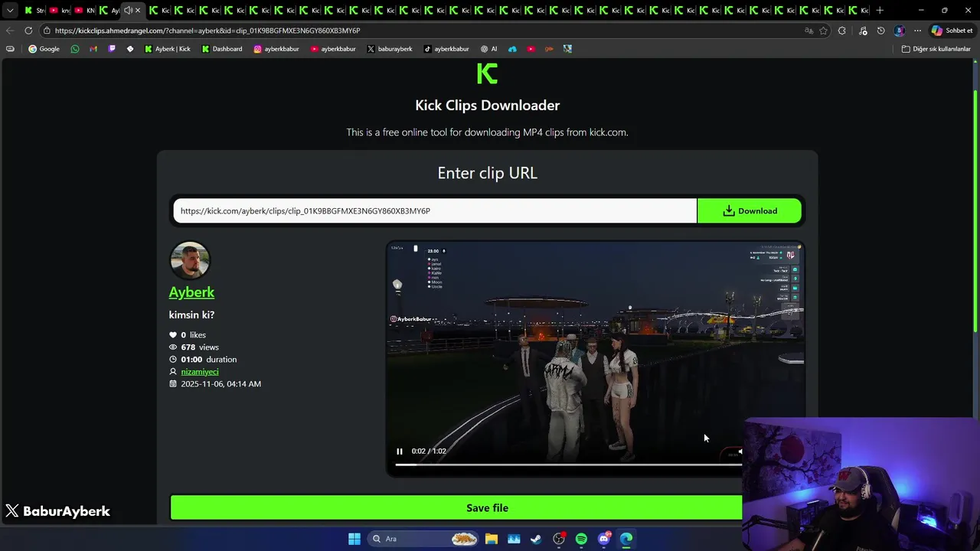
Task: Open the Windows Start menu
Action: coord(354,539)
